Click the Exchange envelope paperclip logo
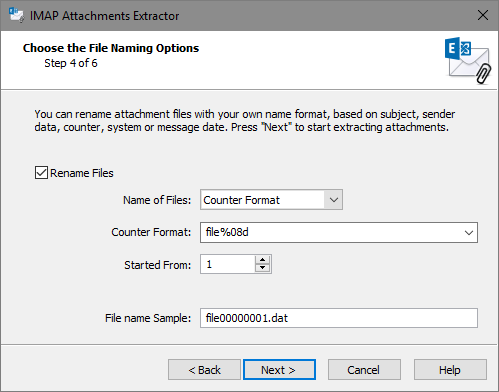 coord(468,60)
